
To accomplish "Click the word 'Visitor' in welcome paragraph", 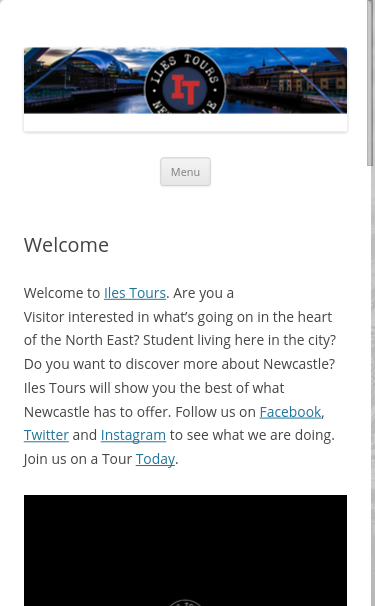I will click(44, 317).
